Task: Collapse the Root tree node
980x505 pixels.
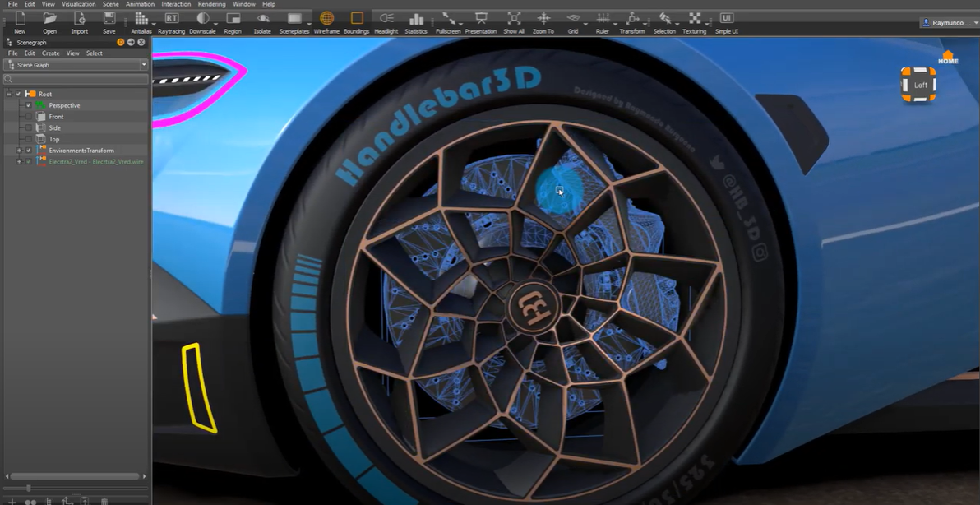Action: point(9,94)
